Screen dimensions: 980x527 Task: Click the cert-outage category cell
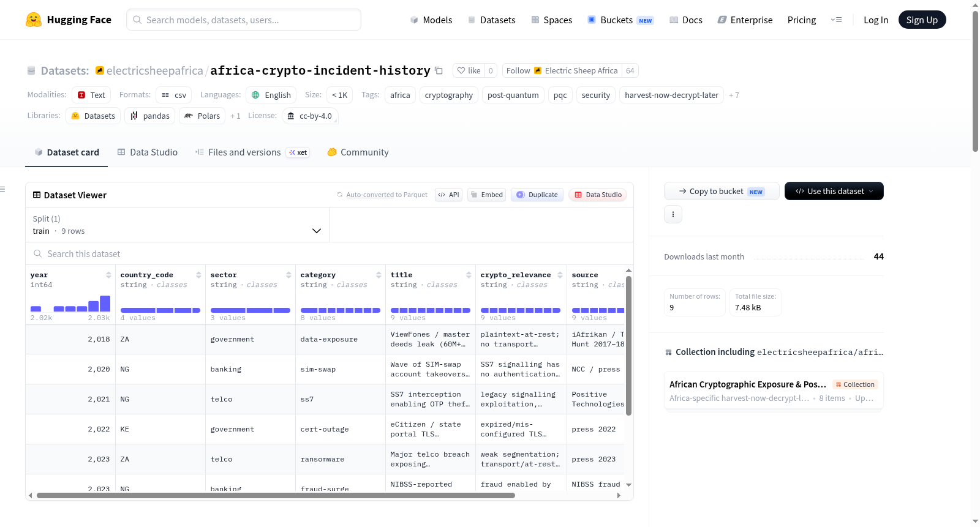341,429
